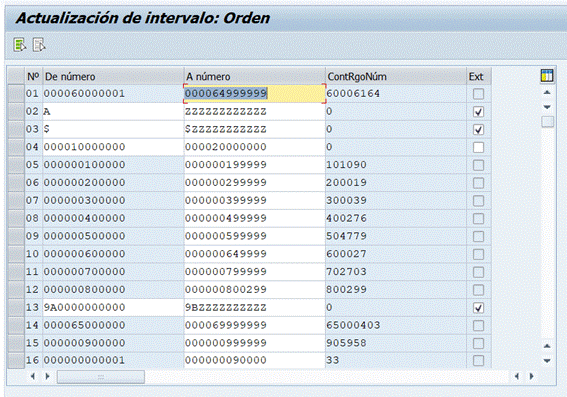Select row 04 via its row selector
This screenshot has width=567, height=397.
coord(16,147)
